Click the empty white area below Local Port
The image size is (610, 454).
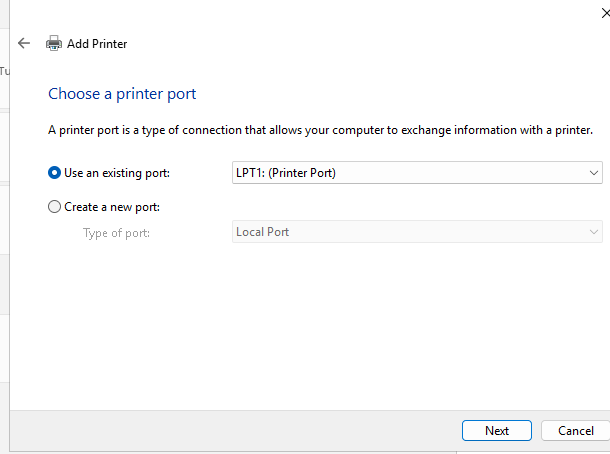(x=311, y=327)
